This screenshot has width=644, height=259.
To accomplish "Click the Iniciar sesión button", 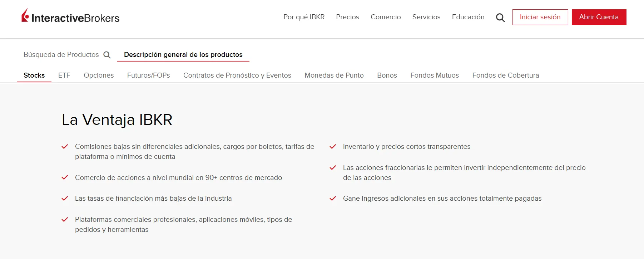I will 540,17.
